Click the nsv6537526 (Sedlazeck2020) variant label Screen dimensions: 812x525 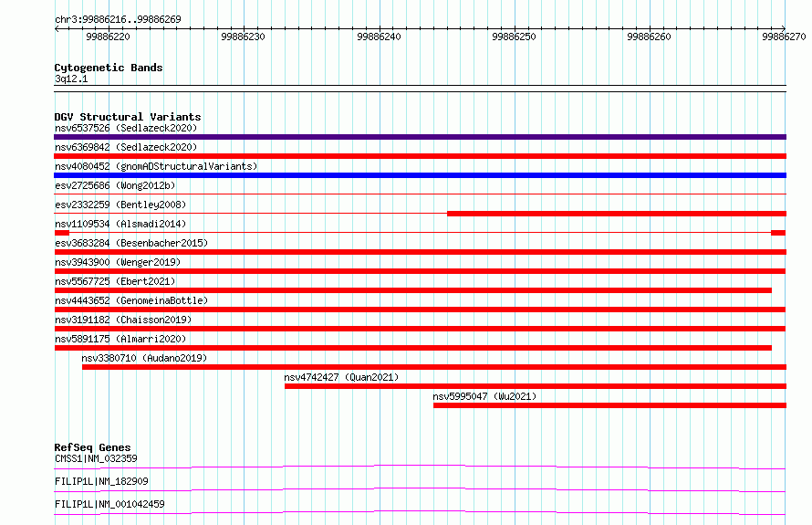pos(126,128)
